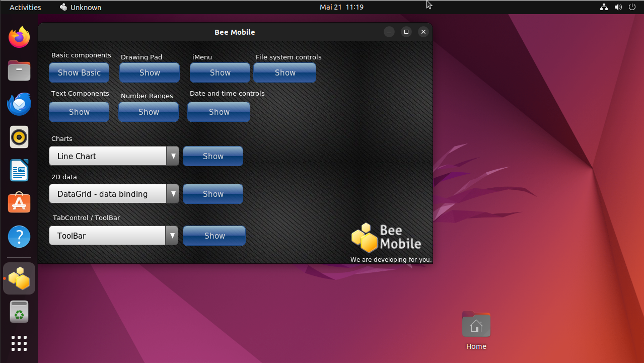This screenshot has width=644, height=363.
Task: Click Date and time controls label
Action: click(227, 94)
